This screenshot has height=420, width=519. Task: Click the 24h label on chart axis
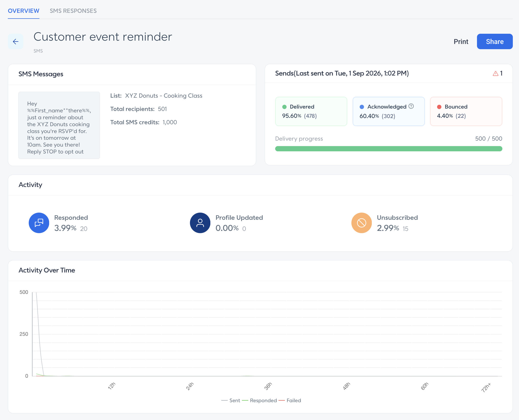tap(190, 386)
